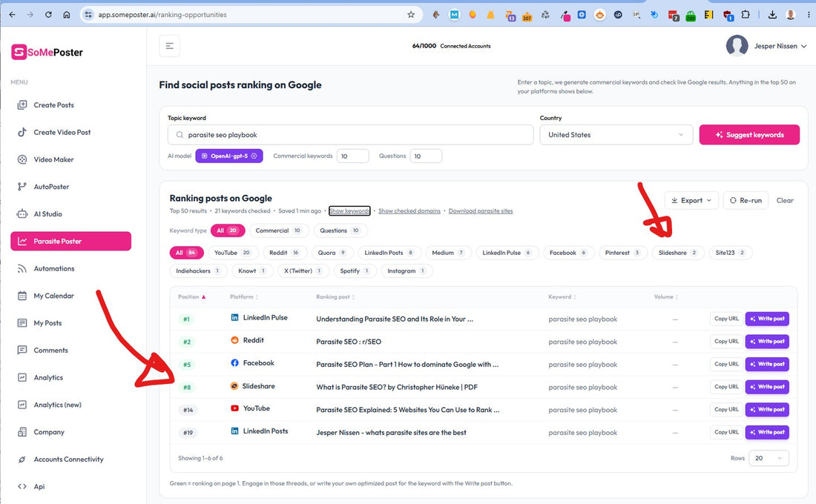Image resolution: width=816 pixels, height=504 pixels.
Task: Click Suggest keywords button
Action: click(x=749, y=135)
